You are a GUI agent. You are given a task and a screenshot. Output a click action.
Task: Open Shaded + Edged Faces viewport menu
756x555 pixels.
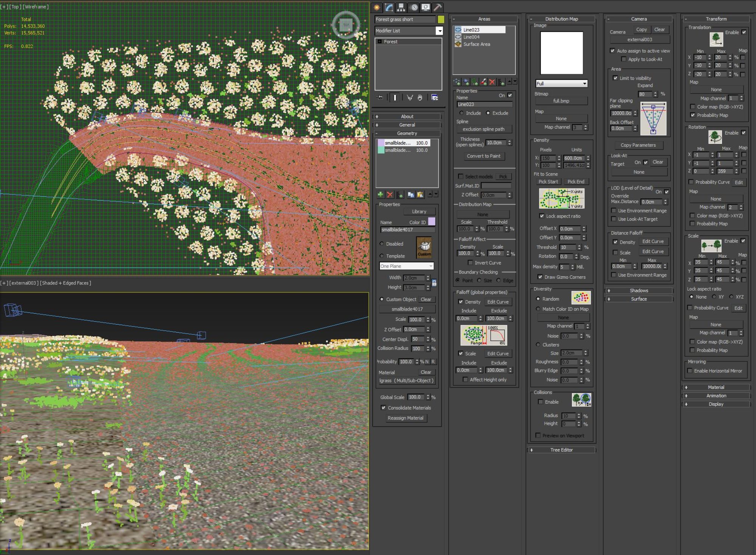(65, 283)
